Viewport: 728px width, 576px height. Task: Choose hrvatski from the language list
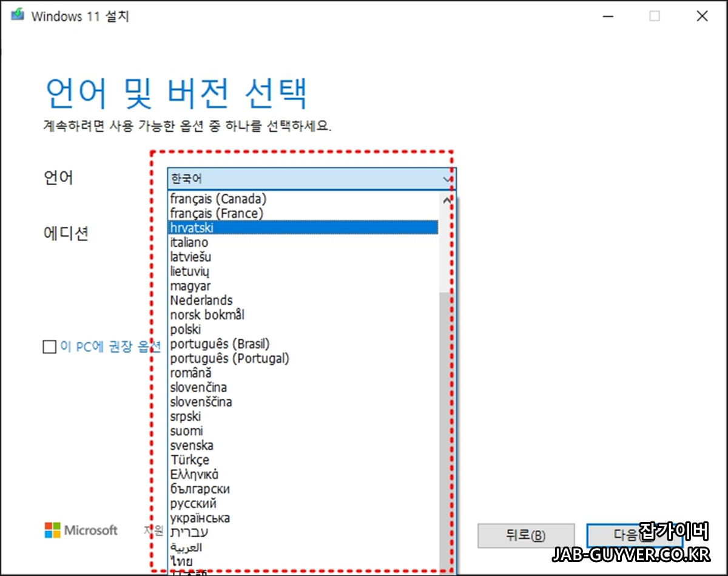(303, 228)
